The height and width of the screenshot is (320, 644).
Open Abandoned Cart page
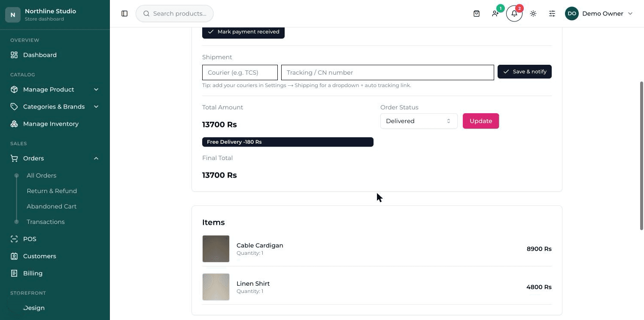coord(52,206)
